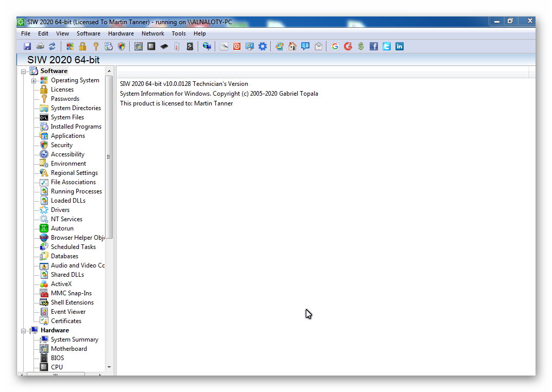Click the tree vertical scrollbar thumb
This screenshot has height=392, width=552.
(x=109, y=157)
